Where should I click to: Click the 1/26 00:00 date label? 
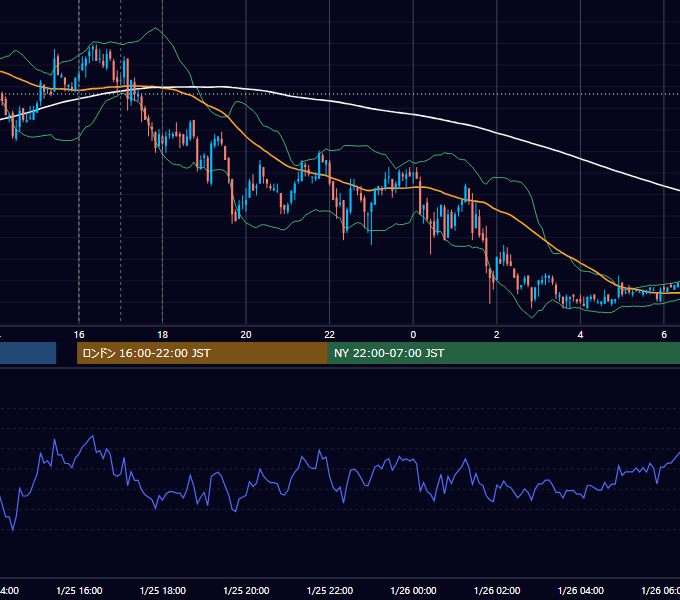pos(413,590)
